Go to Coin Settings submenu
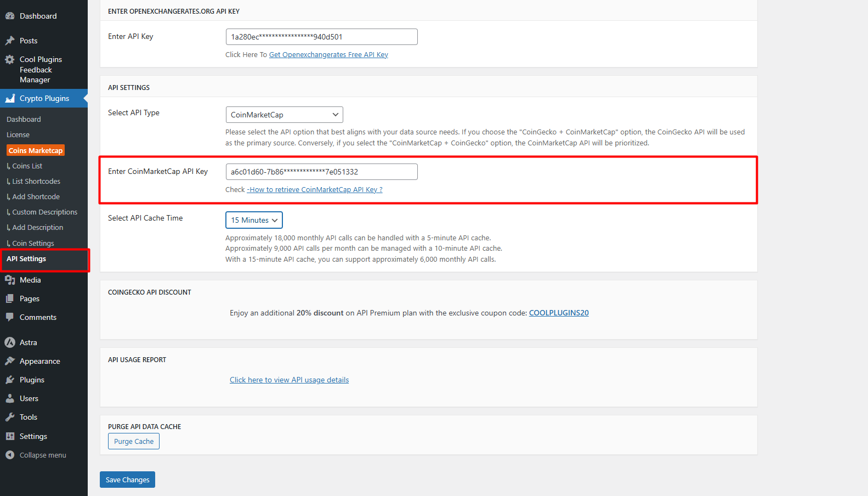 click(x=33, y=243)
